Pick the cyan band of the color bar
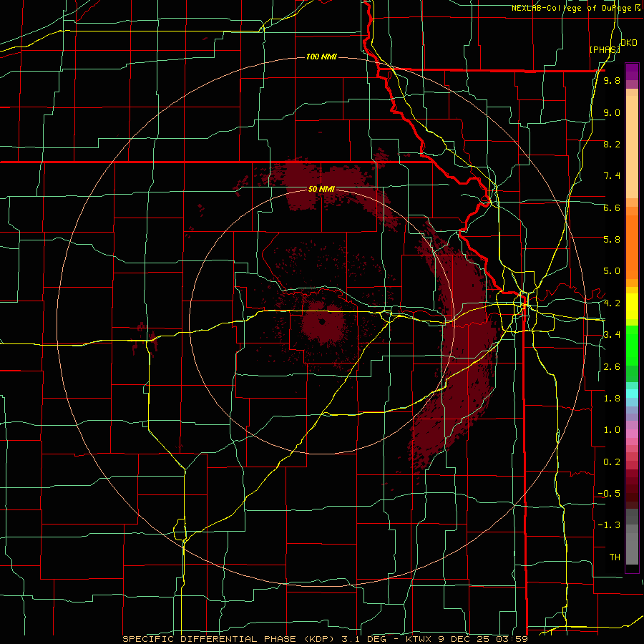 pyautogui.click(x=632, y=394)
